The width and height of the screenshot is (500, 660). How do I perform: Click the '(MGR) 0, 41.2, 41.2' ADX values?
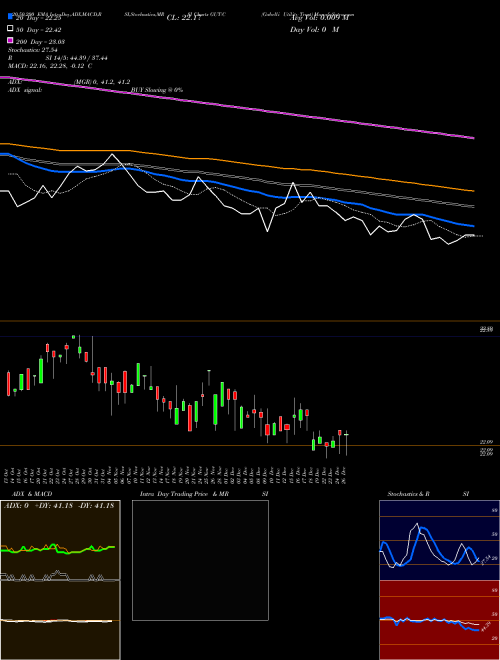click(102, 82)
